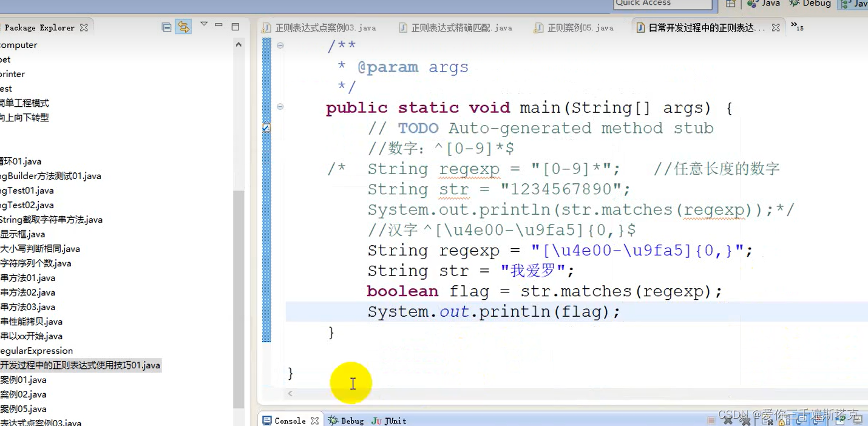
Task: Close the 日常开发过程中的正则表达 editor tab
Action: (x=775, y=28)
